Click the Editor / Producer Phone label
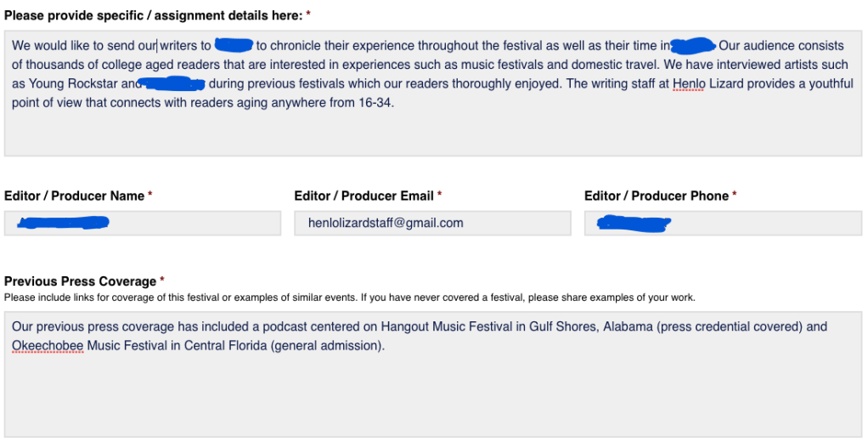Image resolution: width=868 pixels, height=448 pixels. [657, 196]
